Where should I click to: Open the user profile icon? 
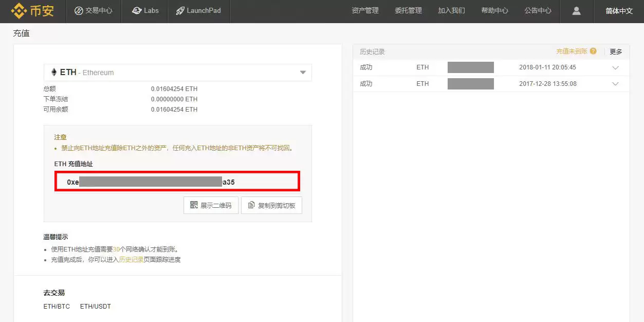click(x=576, y=10)
